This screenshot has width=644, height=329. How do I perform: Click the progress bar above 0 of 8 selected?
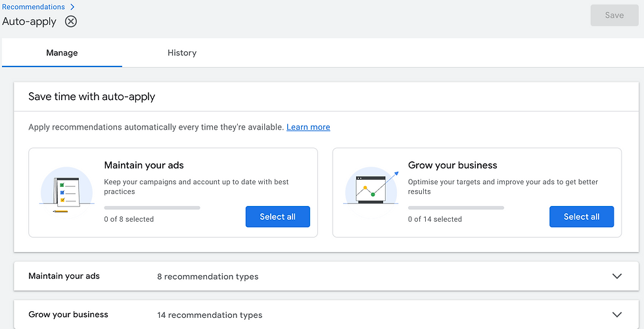coord(152,208)
